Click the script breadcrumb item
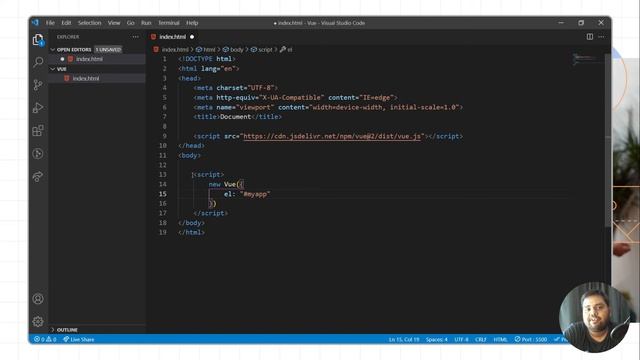This screenshot has width=640, height=360. (x=265, y=49)
